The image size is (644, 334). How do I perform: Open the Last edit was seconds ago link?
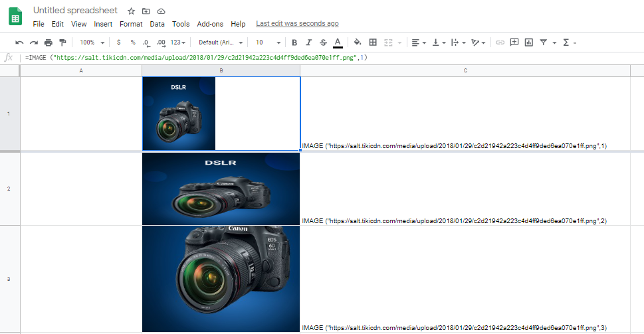[x=297, y=23]
